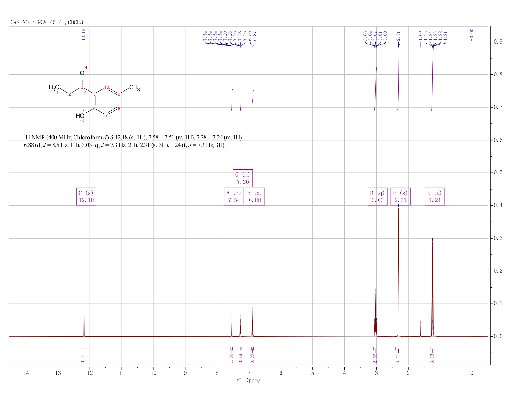Select multiplet box D (q) 3.03
This screenshot has width=532, height=411.
(x=378, y=196)
